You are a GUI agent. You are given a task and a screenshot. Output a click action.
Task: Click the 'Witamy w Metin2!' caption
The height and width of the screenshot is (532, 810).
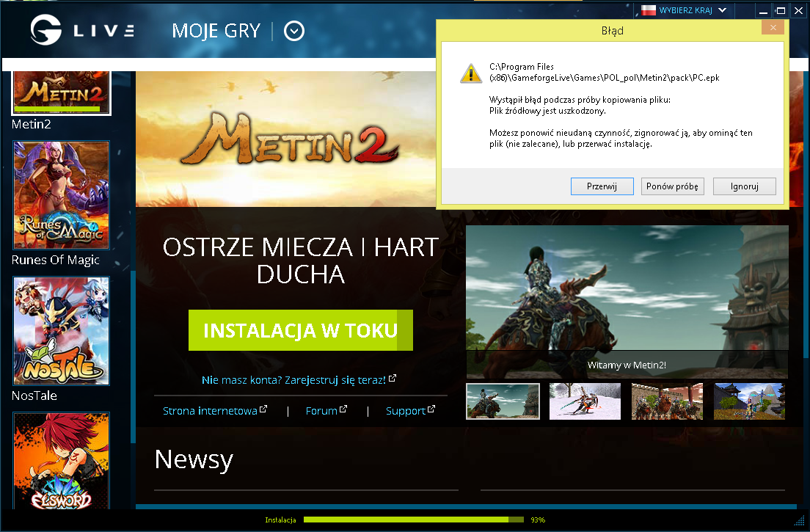point(627,365)
